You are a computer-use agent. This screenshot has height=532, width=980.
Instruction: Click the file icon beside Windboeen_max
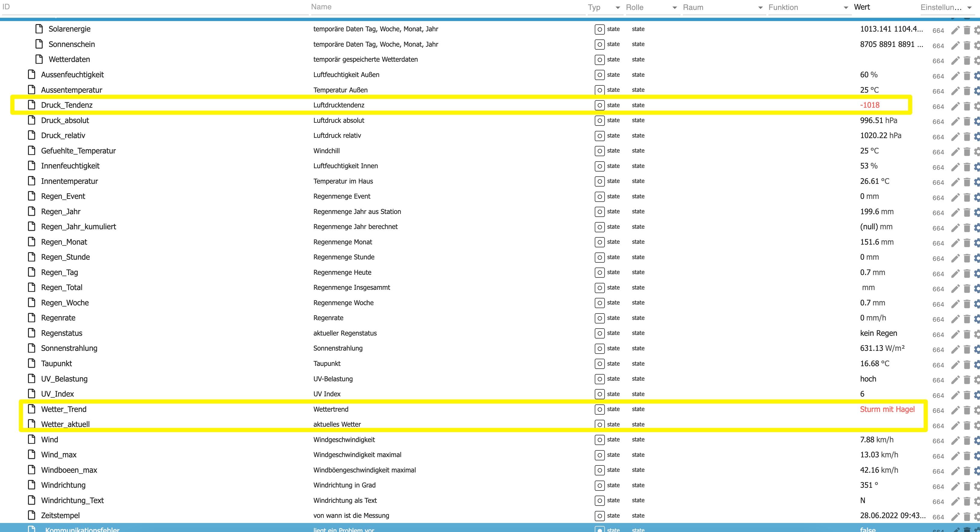click(32, 470)
